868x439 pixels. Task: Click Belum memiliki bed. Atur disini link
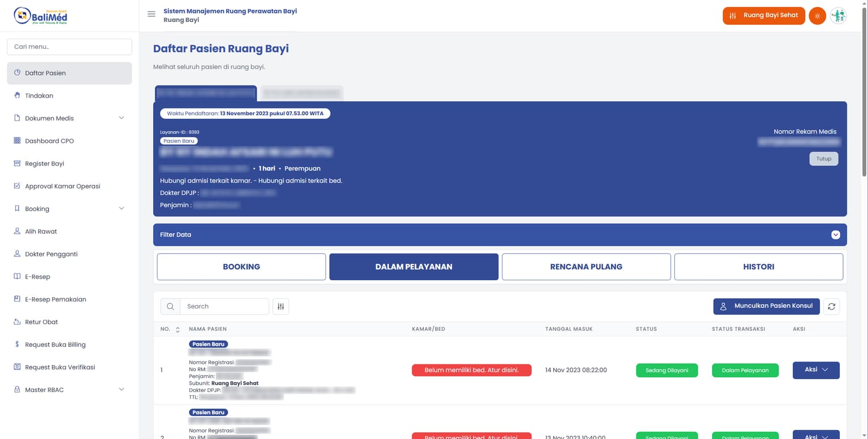point(471,370)
